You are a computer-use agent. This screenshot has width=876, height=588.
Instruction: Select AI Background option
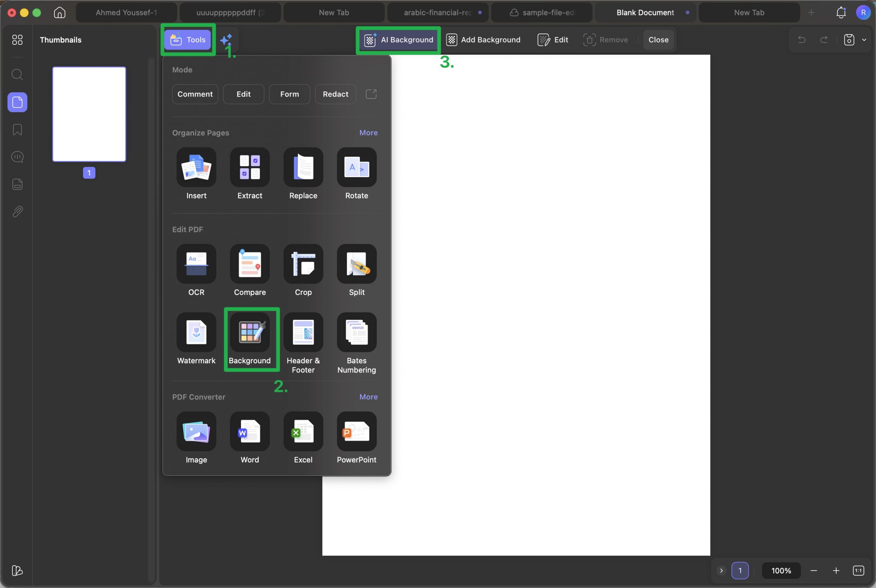coord(398,40)
